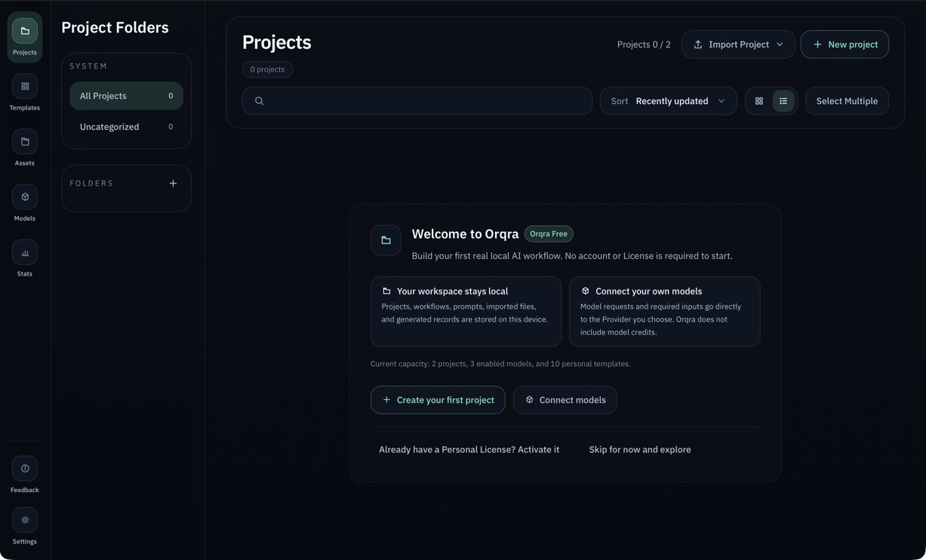Open the Assets sidebar section
This screenshot has width=926, height=560.
(25, 148)
